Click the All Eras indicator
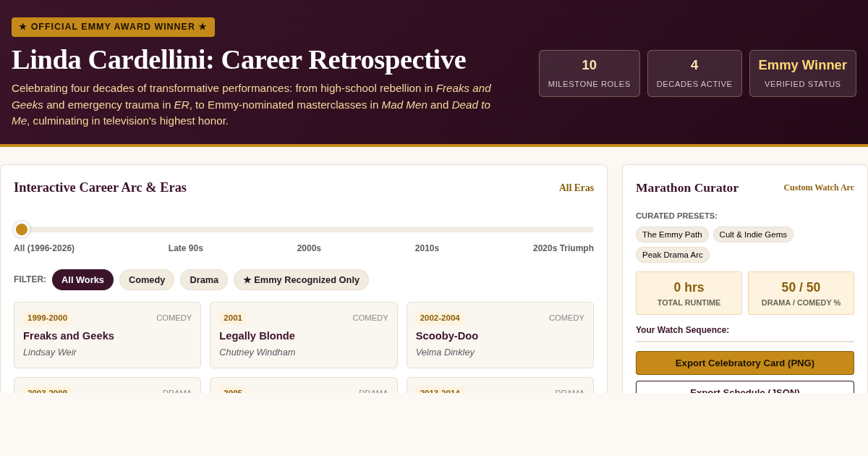Screen dimensions: 868x456 576,188
